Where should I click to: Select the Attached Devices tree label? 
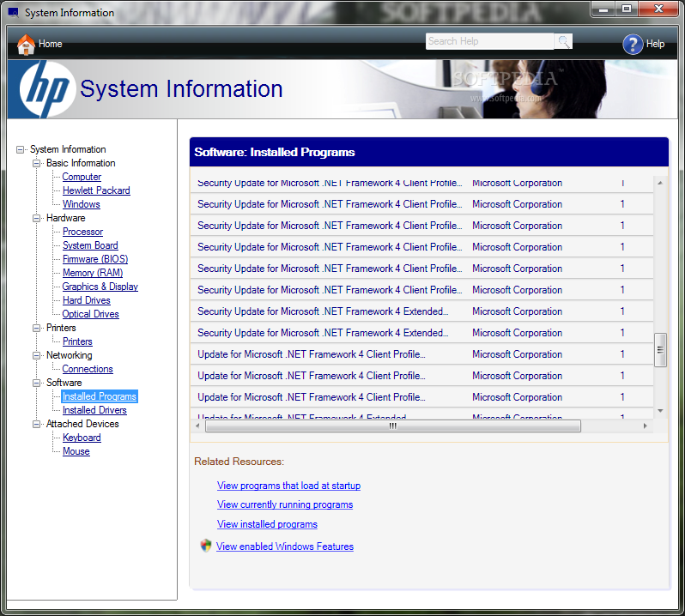(82, 424)
